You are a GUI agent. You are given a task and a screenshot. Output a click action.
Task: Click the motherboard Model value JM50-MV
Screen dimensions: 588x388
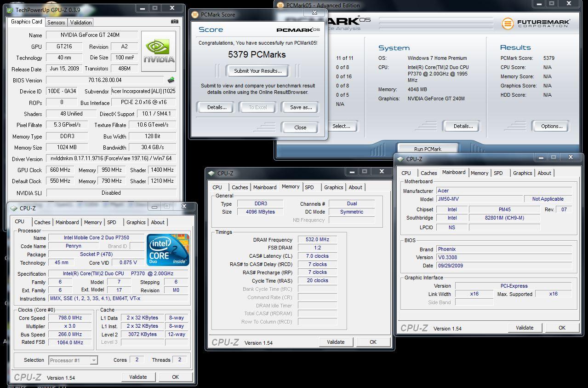[479, 199]
